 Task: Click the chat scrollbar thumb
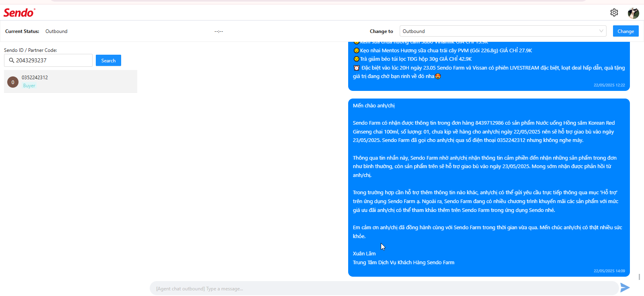(x=639, y=277)
